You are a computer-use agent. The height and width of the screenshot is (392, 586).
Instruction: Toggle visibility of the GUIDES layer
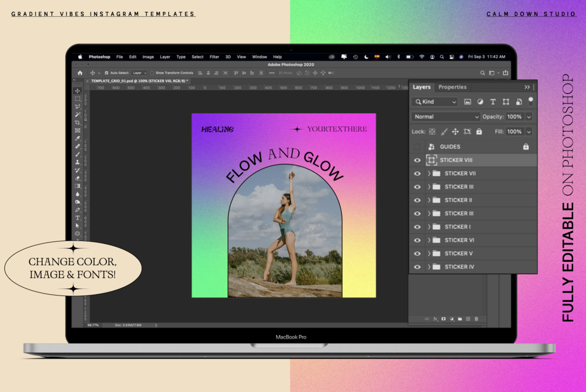(x=417, y=147)
